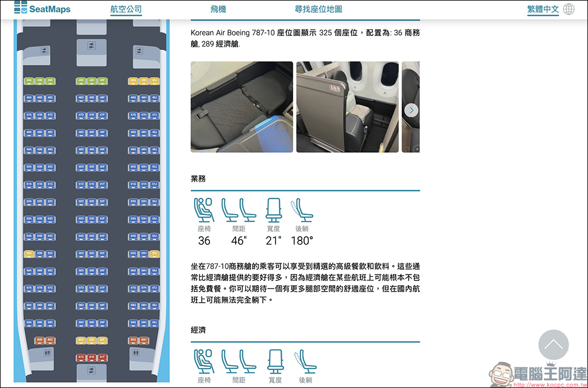This screenshot has width=588, height=388.
Task: Click seat 45A at top of seat map
Action: [x=29, y=80]
